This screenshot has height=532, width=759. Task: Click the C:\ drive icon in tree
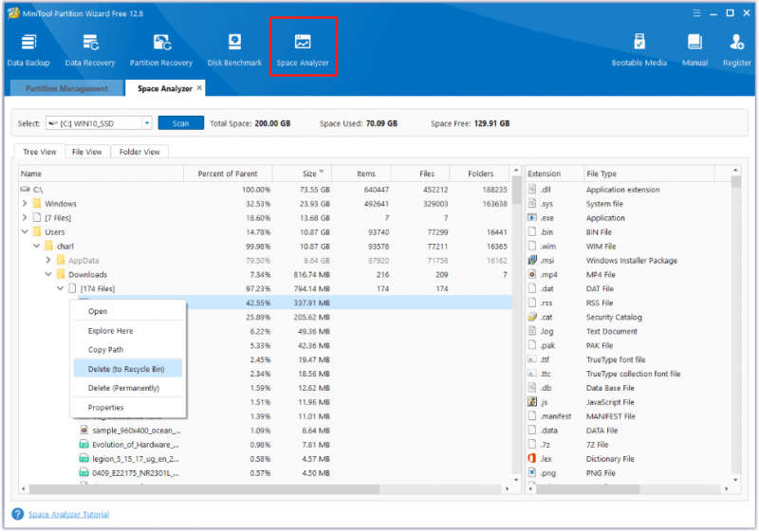pyautogui.click(x=26, y=189)
